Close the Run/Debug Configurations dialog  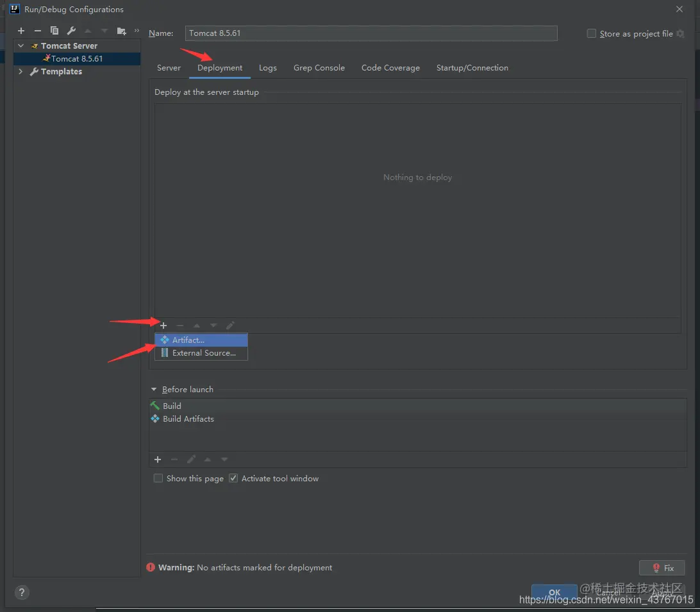coord(679,9)
